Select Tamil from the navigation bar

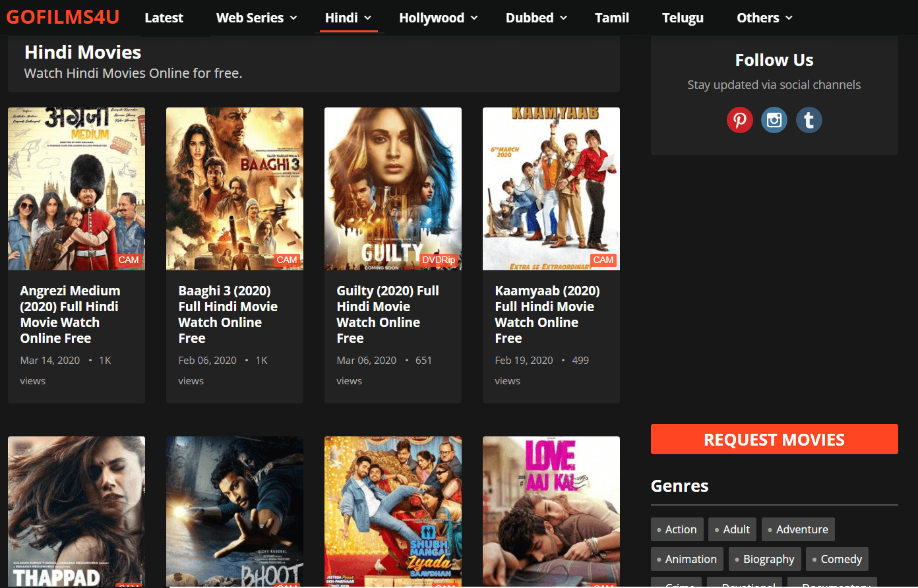tap(611, 18)
